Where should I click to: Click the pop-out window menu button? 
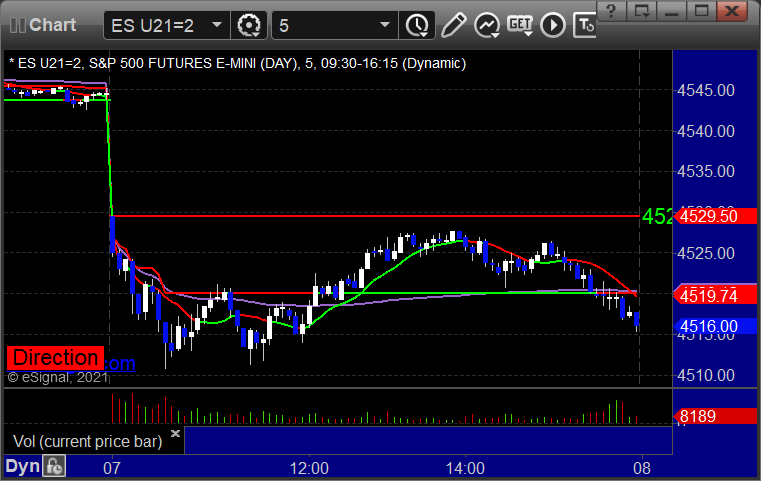click(x=642, y=11)
